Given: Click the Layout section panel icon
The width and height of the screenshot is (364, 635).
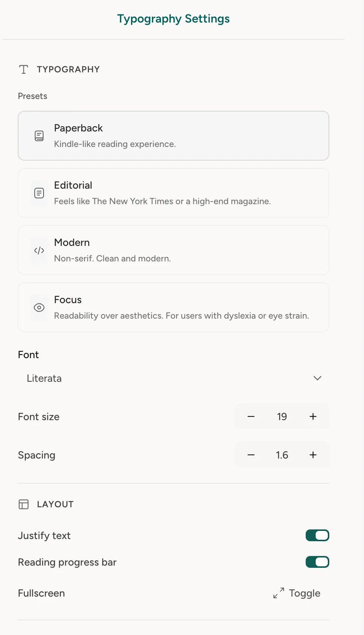Looking at the screenshot, I should tap(24, 504).
